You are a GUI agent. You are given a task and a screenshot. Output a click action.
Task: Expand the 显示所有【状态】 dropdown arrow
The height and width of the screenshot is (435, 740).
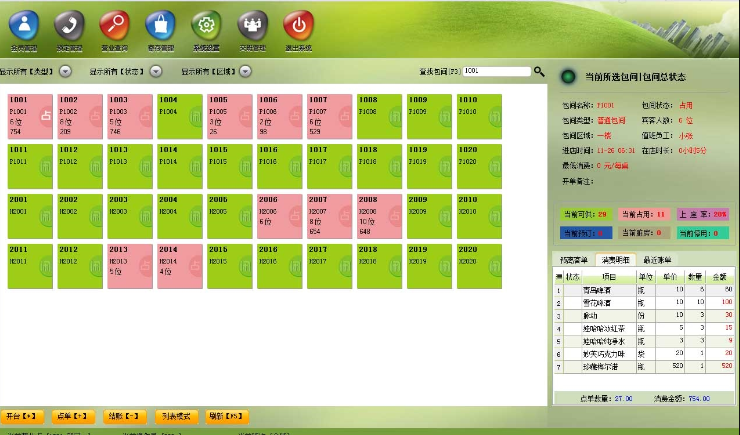156,71
